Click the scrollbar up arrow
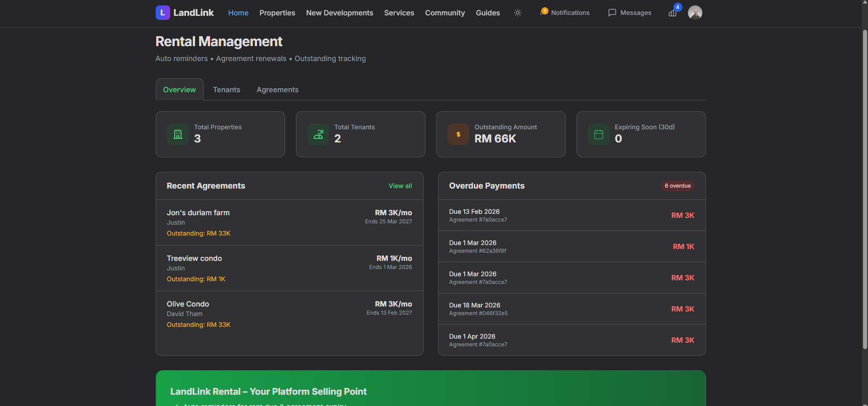Viewport: 868px width, 406px height. 865,2
